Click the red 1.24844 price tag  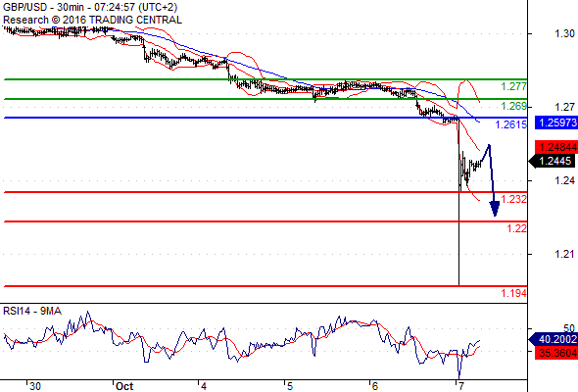click(x=556, y=147)
